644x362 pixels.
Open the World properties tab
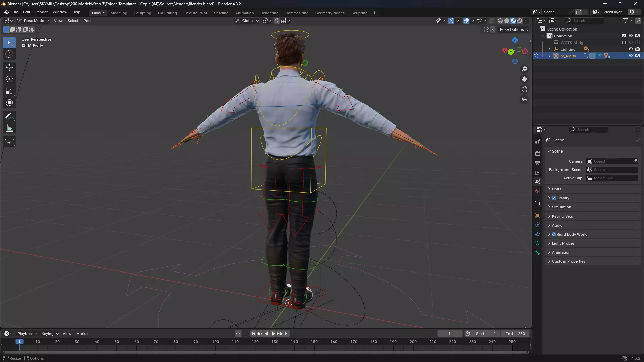(538, 191)
